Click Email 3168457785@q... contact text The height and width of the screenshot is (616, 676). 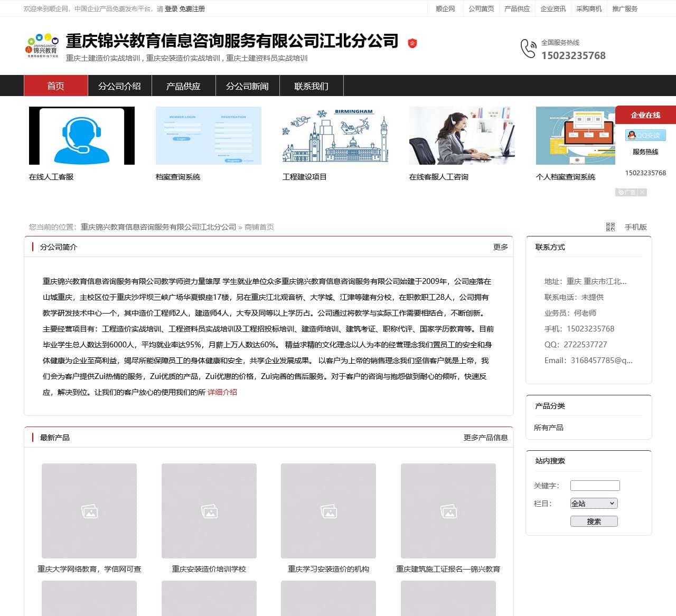click(x=588, y=361)
